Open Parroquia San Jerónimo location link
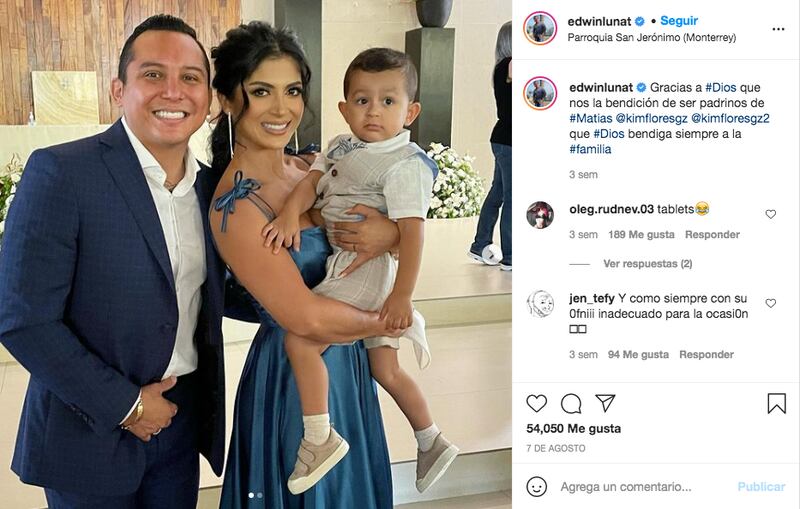Image resolution: width=800 pixels, height=509 pixels. point(652,38)
